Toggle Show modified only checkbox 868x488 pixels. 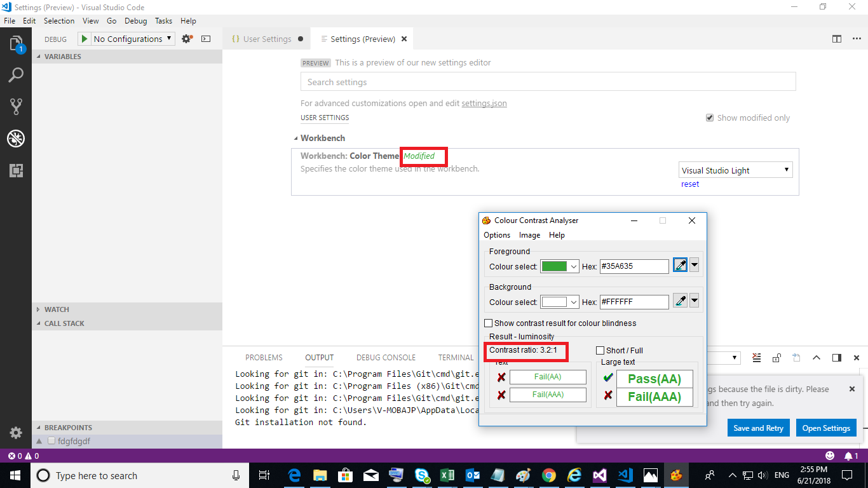[x=710, y=118]
